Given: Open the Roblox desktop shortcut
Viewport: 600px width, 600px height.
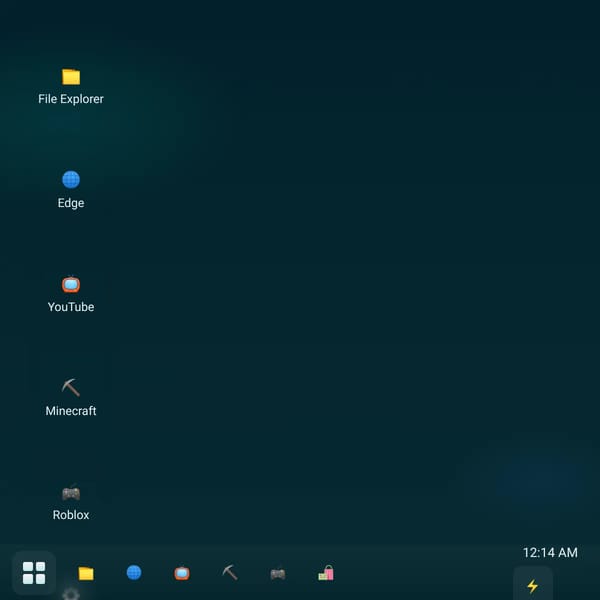Looking at the screenshot, I should coord(71,502).
